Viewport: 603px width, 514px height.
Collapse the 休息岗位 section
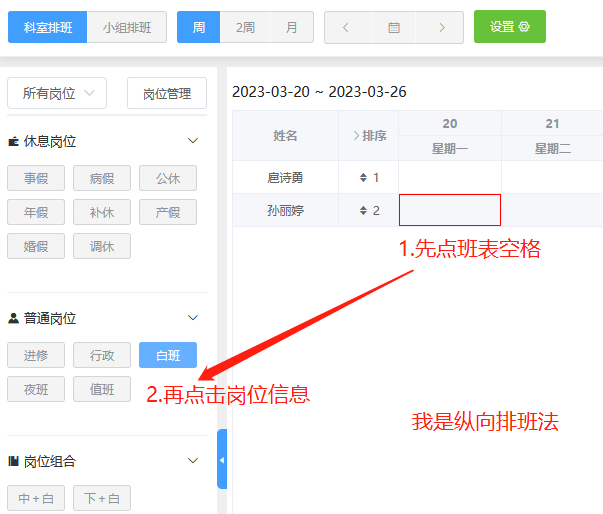tap(194, 141)
